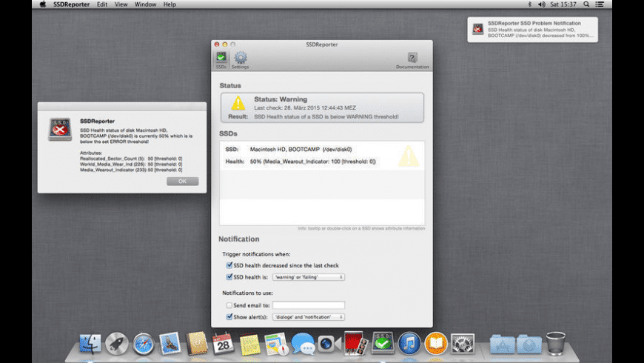
Task: Open the SSDReporter application menu
Action: [x=72, y=4]
